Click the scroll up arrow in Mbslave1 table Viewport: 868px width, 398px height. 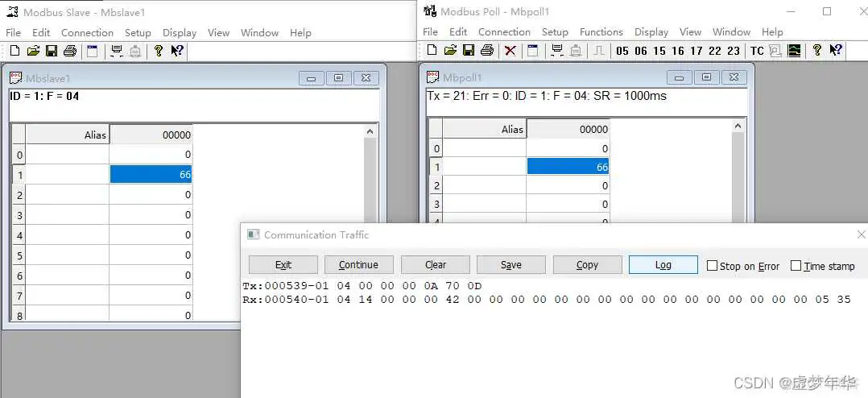tap(370, 131)
